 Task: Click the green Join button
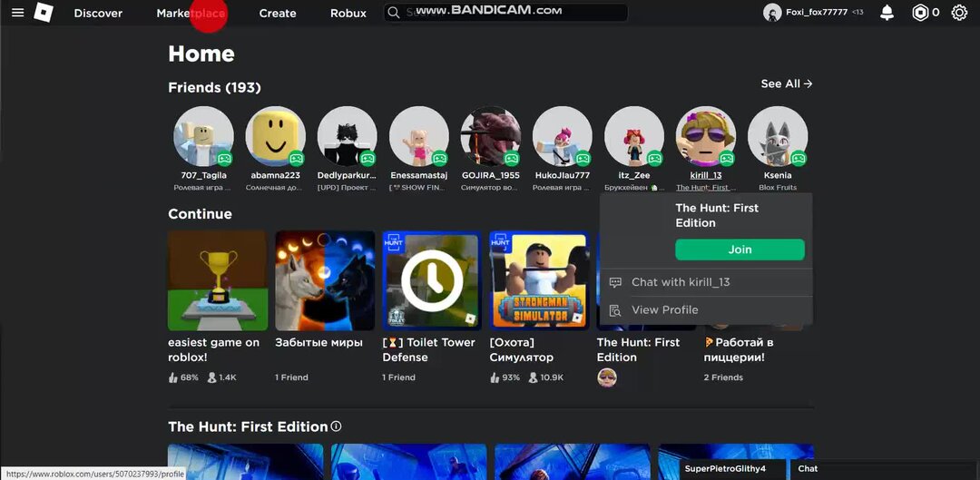(740, 250)
